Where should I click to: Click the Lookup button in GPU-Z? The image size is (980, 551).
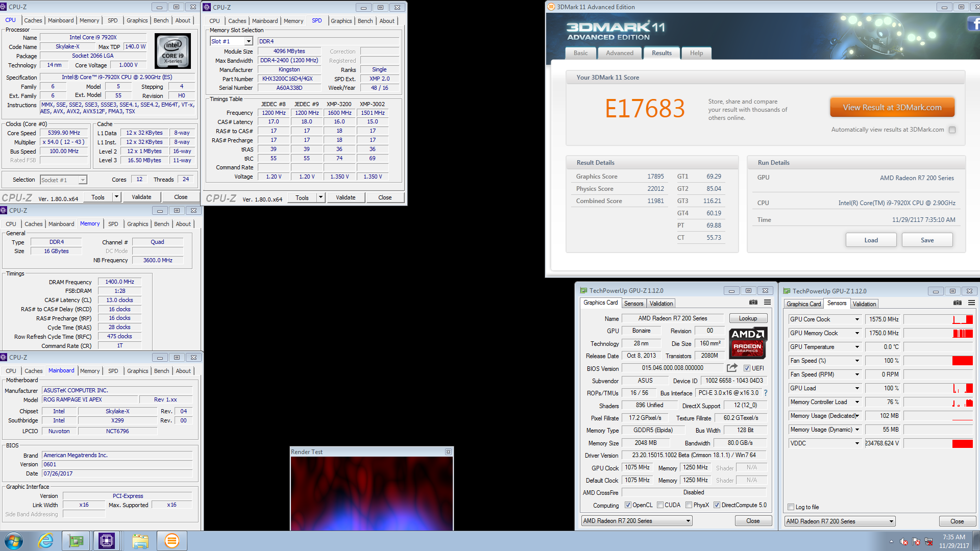click(x=748, y=318)
